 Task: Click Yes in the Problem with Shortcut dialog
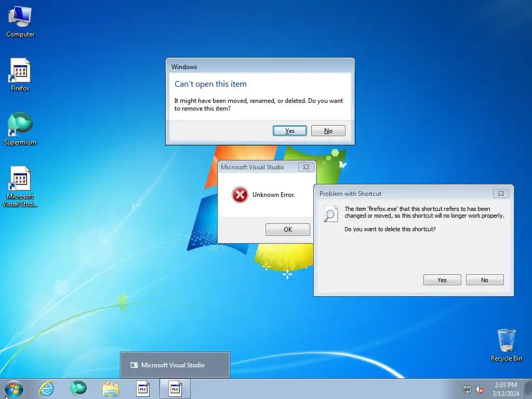click(442, 280)
